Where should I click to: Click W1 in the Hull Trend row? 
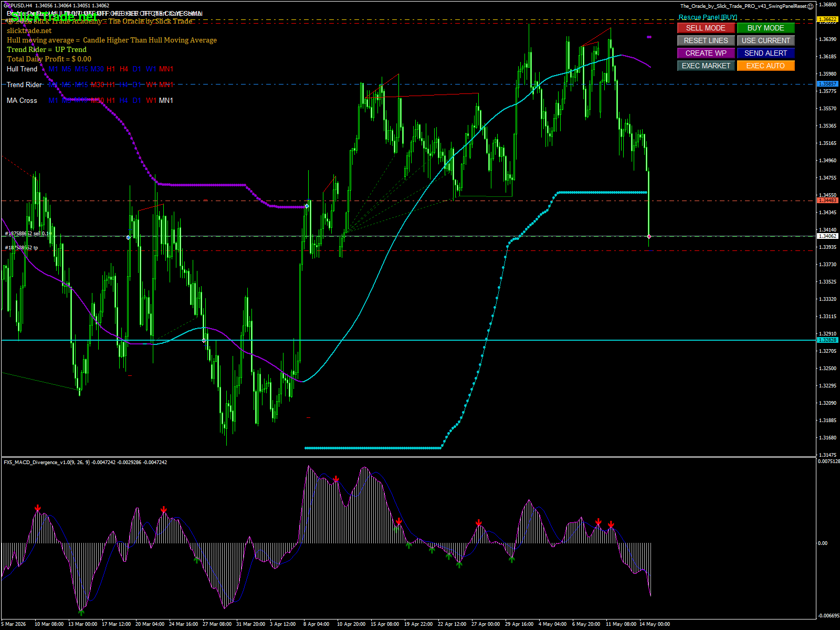[x=151, y=69]
